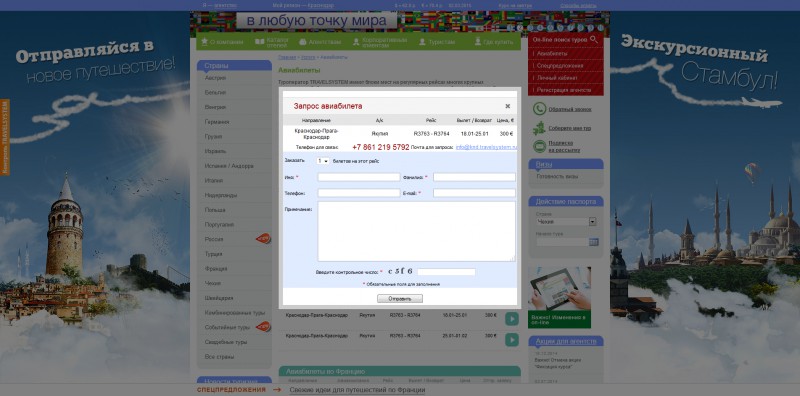
Task: Click the phone callback icon
Action: point(539,109)
